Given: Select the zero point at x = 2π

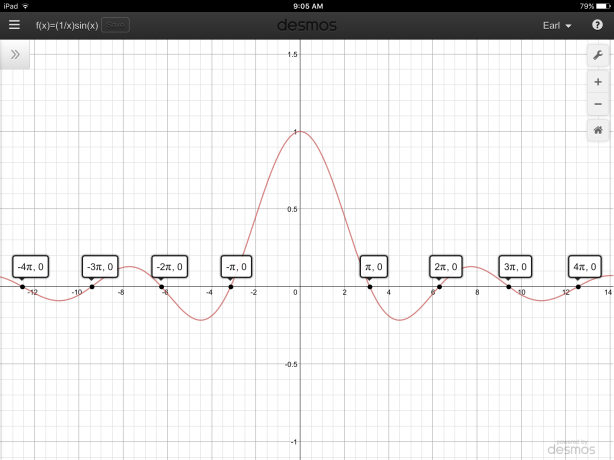Looking at the screenshot, I should click(439, 287).
